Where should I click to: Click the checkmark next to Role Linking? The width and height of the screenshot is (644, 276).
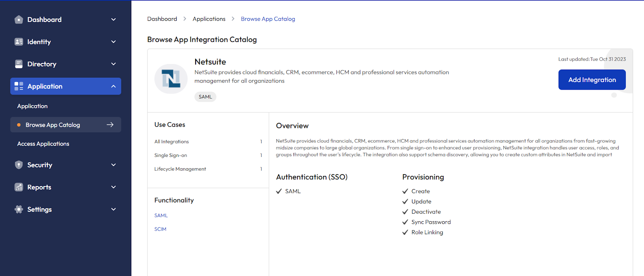405,233
